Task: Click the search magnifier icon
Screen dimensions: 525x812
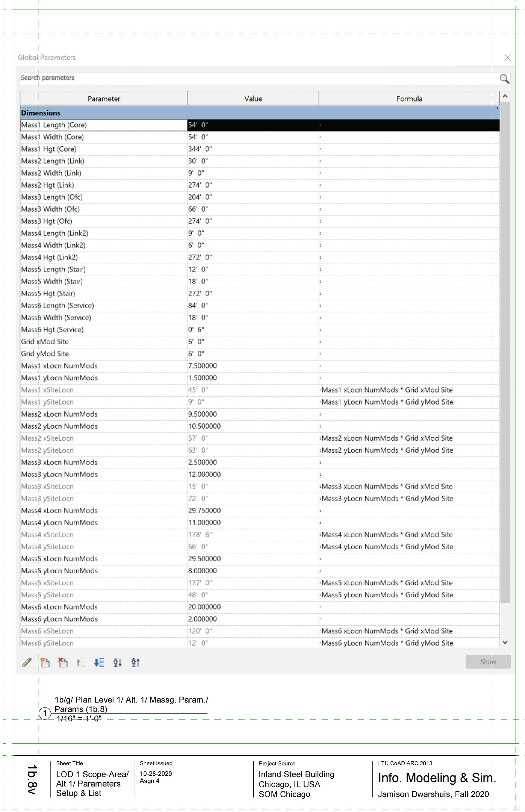Action: click(x=504, y=79)
